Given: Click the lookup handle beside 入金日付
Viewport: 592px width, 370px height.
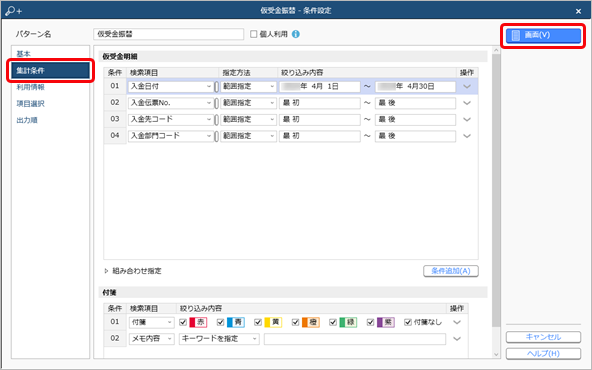Looking at the screenshot, I should point(216,87).
